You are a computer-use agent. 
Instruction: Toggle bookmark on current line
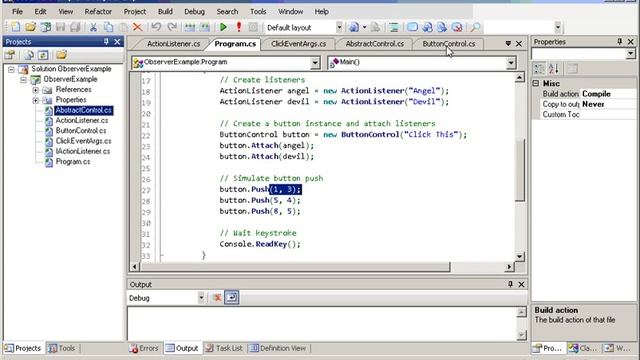pyautogui.click(x=412, y=27)
